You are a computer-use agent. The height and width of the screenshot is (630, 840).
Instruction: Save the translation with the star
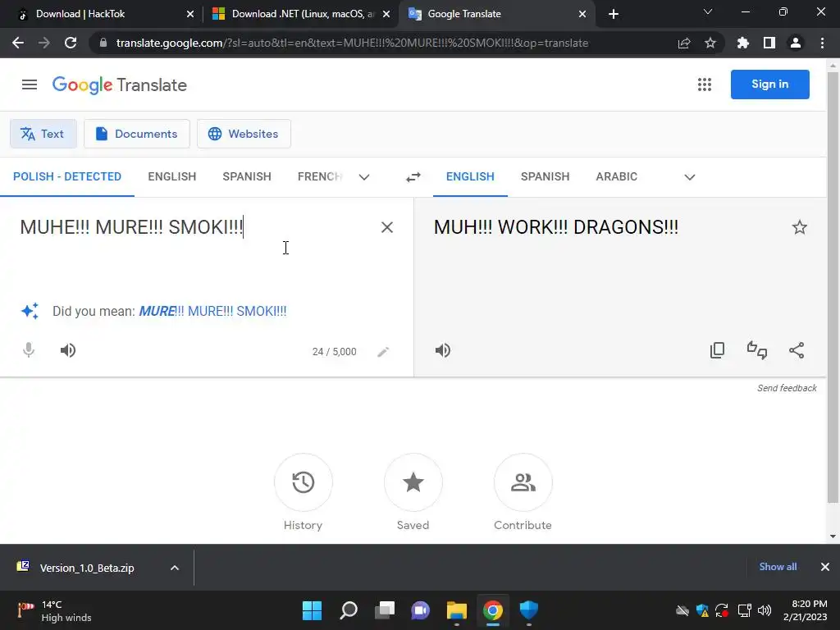click(x=799, y=227)
